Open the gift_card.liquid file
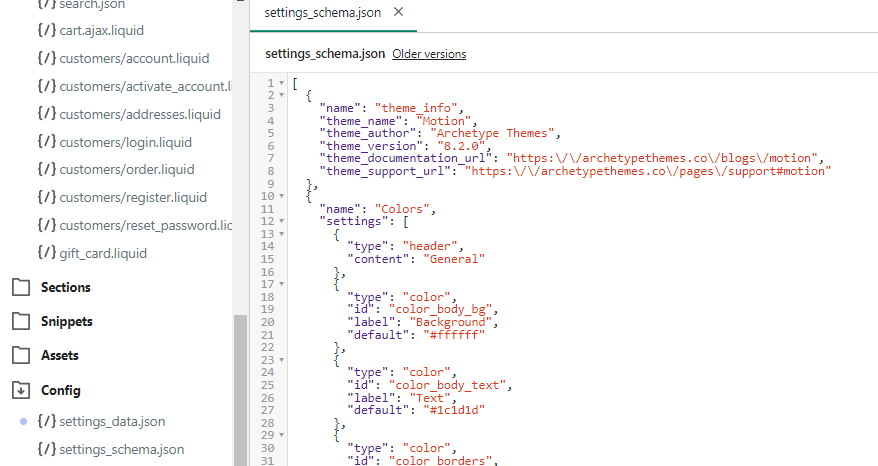The width and height of the screenshot is (878, 466). [103, 253]
